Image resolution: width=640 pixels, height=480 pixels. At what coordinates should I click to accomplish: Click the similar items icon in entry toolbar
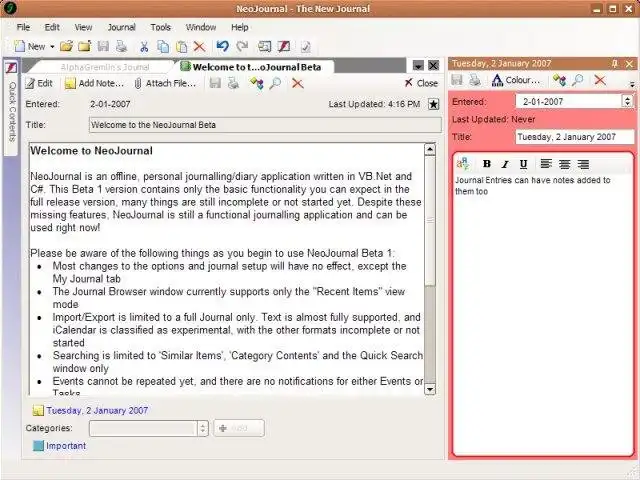point(257,83)
